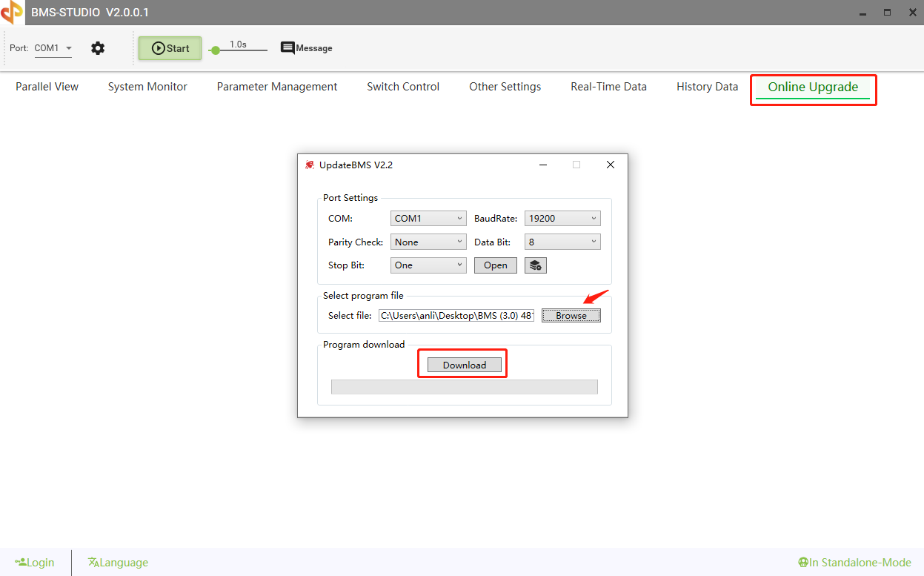Open the settings gear in the toolbar
Image resolution: width=924 pixels, height=576 pixels.
tap(97, 47)
